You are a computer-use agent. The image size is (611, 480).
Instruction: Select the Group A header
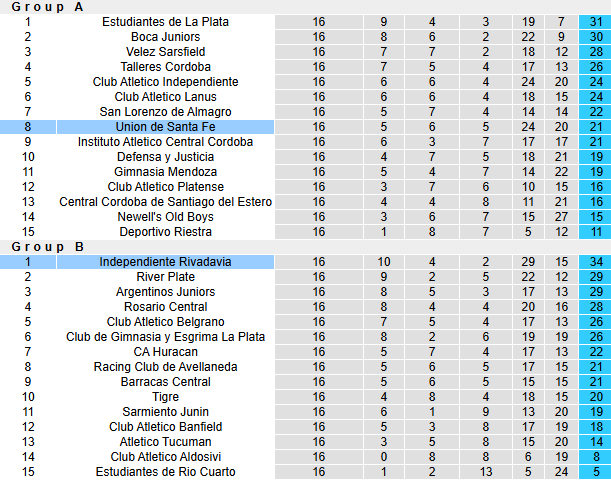pyautogui.click(x=47, y=7)
